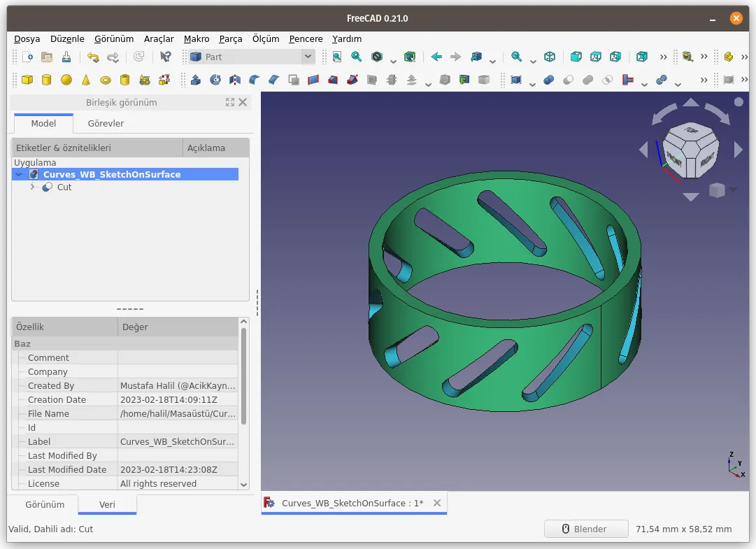Click the boolean Cut spheres icon
Screen dimensions: 756x549
pos(568,80)
